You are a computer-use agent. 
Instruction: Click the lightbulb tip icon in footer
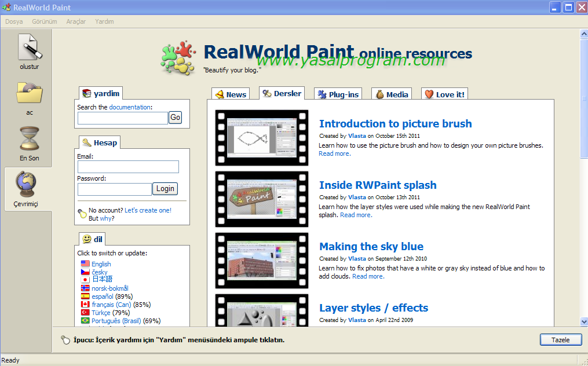[x=65, y=340]
